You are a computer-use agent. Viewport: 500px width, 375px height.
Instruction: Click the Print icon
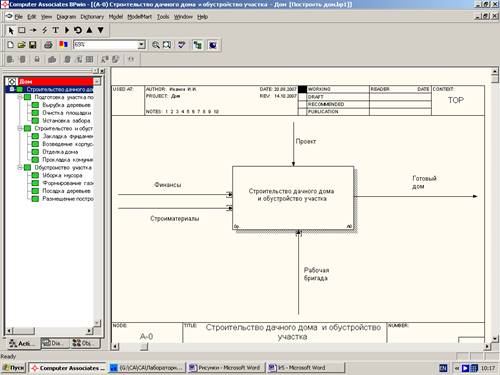tap(48, 45)
